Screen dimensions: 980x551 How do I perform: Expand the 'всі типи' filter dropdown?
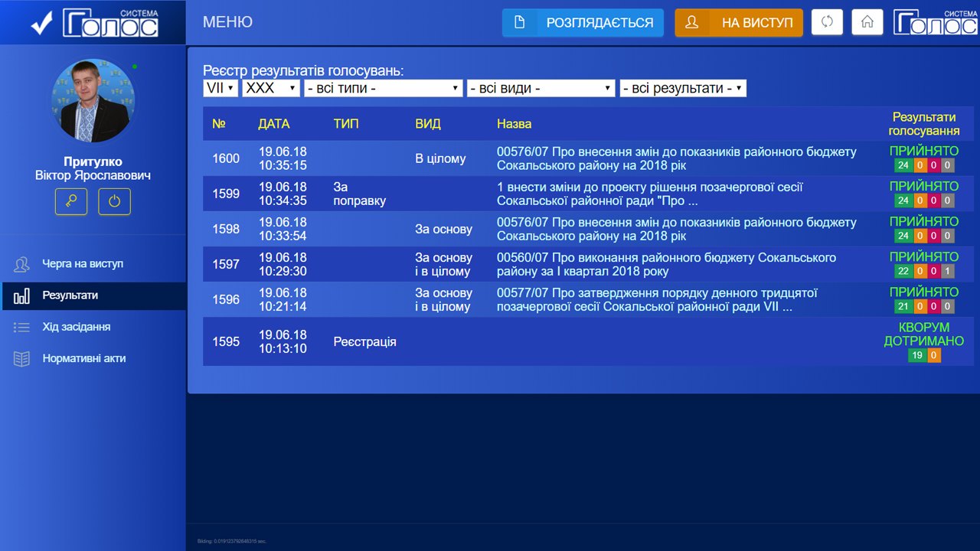pos(383,88)
